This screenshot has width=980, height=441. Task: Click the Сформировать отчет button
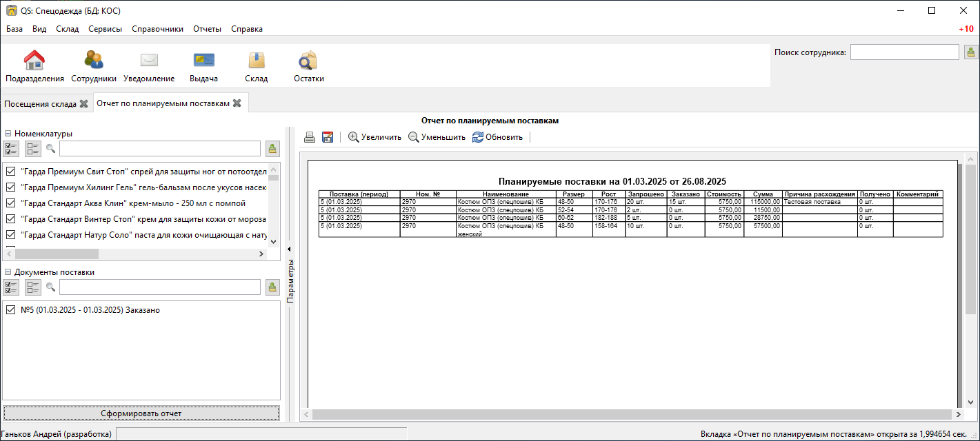point(141,413)
